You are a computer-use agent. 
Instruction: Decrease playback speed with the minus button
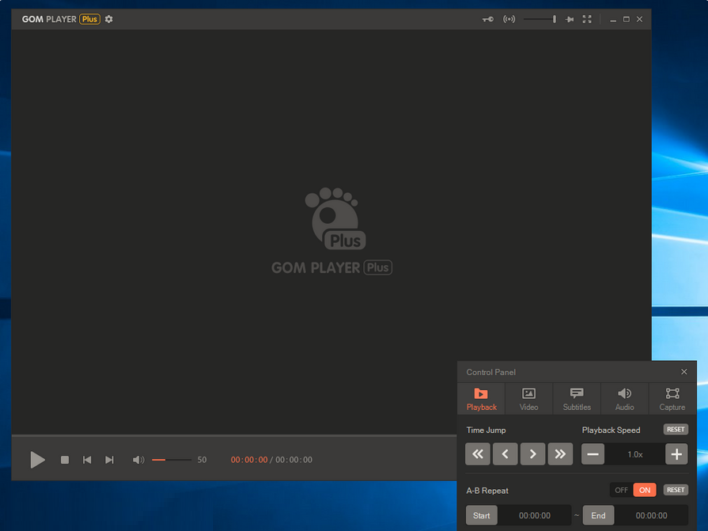[x=592, y=454]
